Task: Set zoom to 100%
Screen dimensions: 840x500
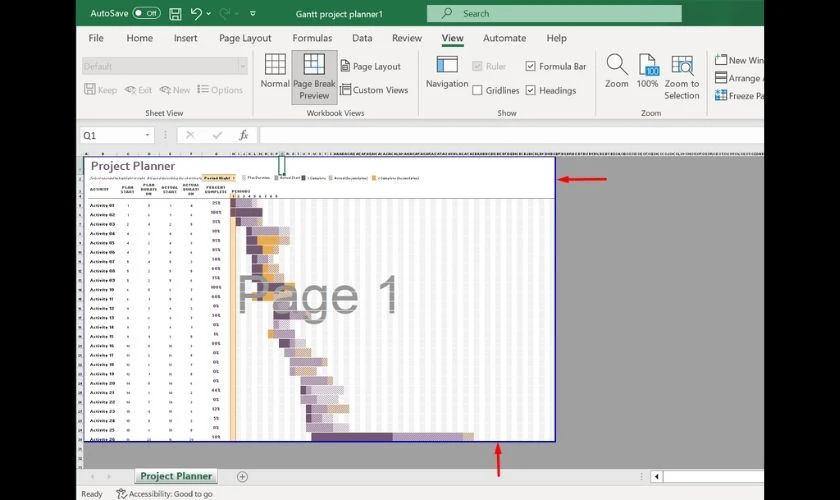Action: pos(648,72)
